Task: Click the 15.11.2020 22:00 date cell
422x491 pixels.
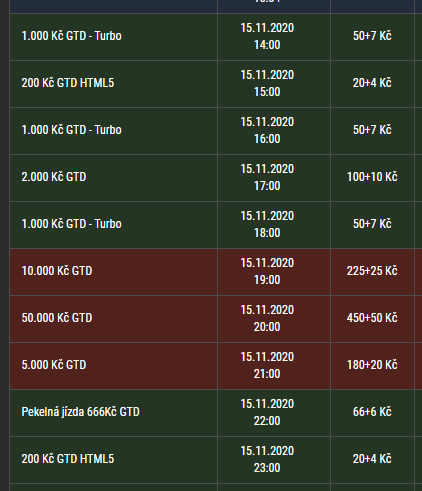Action: (x=274, y=413)
